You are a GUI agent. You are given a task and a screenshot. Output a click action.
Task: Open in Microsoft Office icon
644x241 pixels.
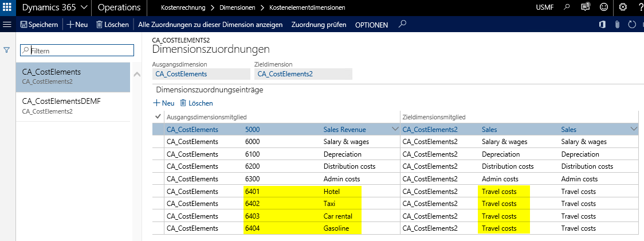602,25
